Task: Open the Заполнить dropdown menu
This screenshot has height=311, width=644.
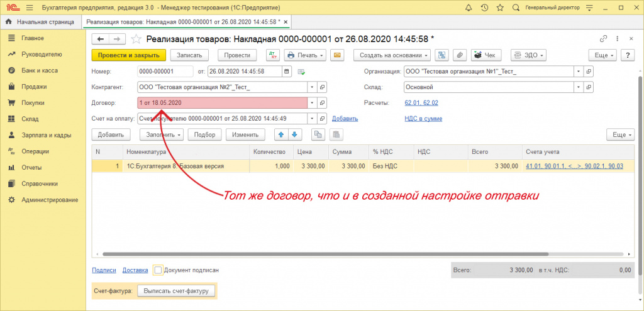Action: pos(162,134)
